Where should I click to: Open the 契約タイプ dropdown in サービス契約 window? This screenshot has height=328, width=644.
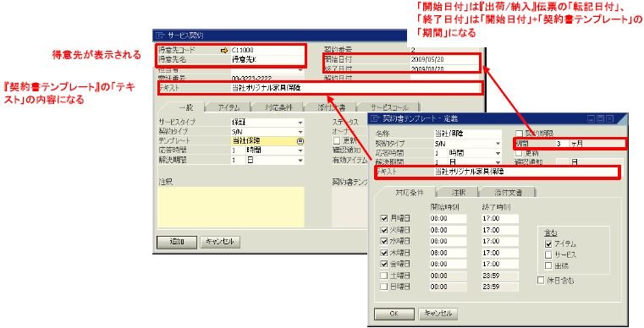(x=300, y=132)
